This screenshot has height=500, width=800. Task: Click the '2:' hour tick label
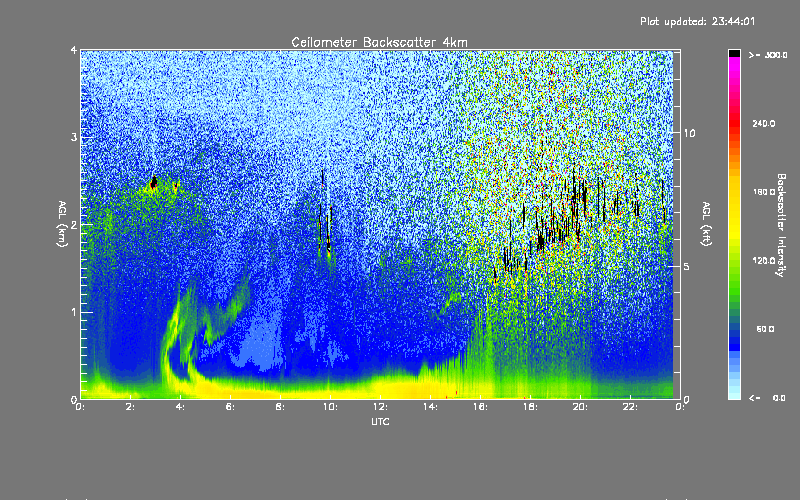point(130,407)
